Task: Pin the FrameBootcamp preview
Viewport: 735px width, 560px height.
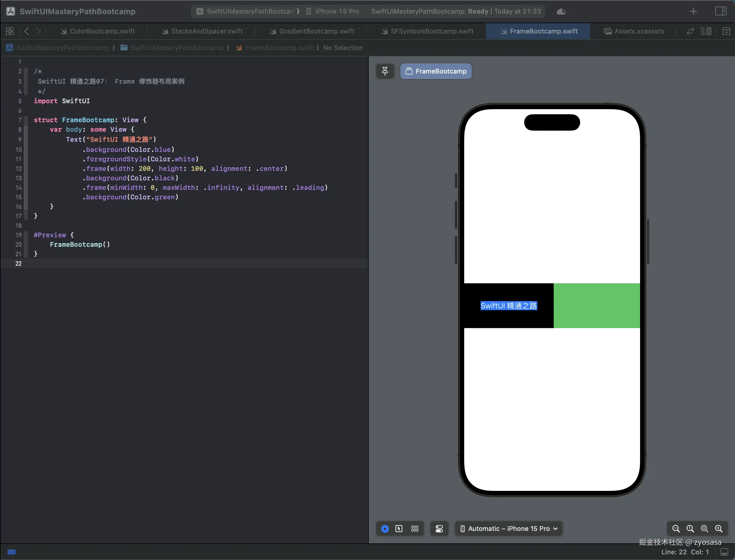Action: point(385,71)
